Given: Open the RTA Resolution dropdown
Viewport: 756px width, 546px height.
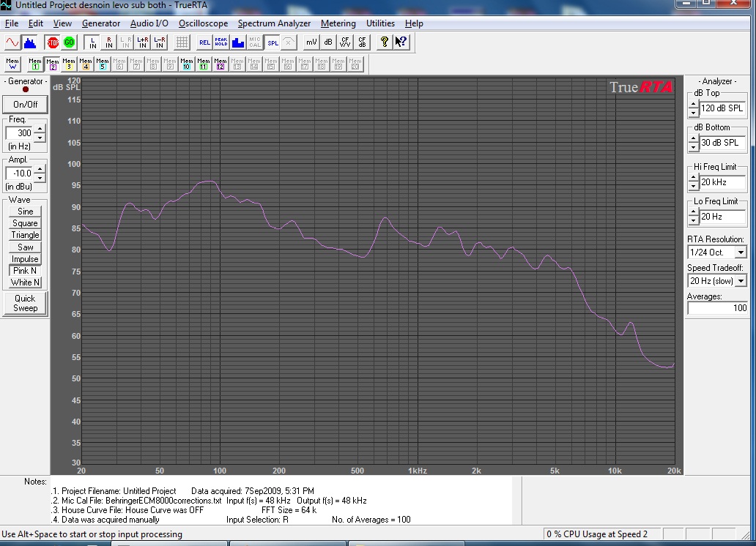Looking at the screenshot, I should 741,252.
